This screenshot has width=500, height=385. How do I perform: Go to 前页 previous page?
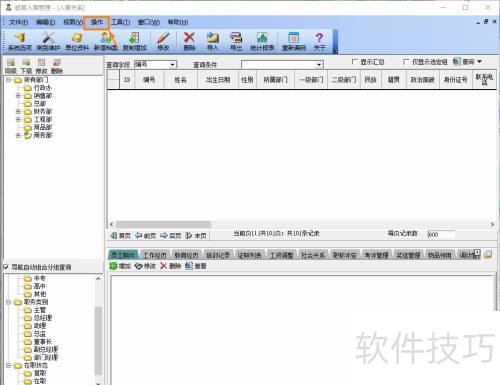click(x=146, y=236)
